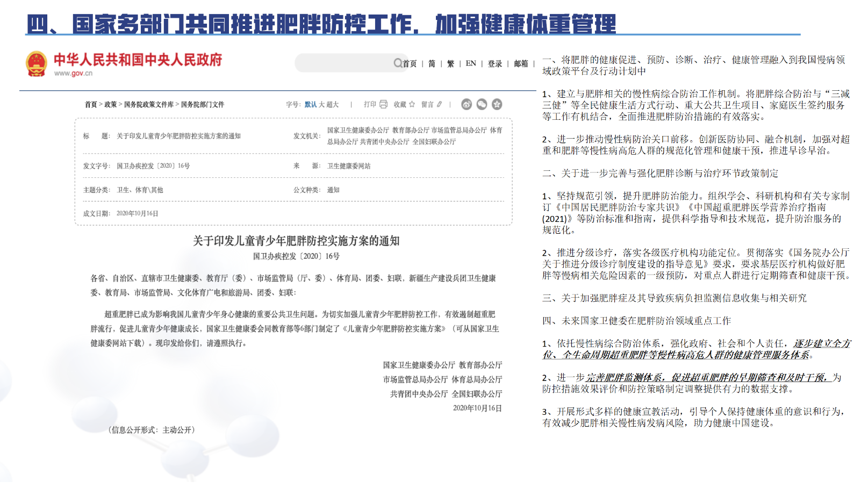Screen dimensions: 868x489
Task: Click the 收藏 favorite label
Action: tap(400, 104)
